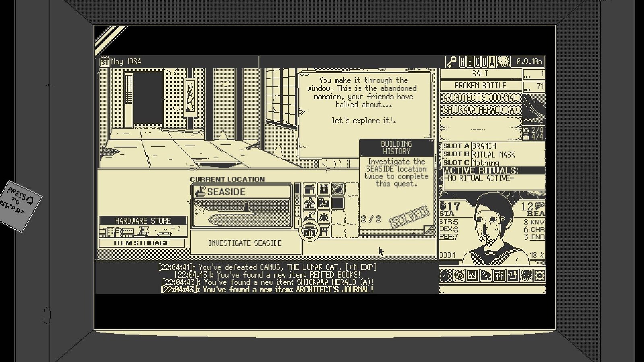Click the key icon in top bar
Screen dimensions: 644x362
(x=452, y=62)
